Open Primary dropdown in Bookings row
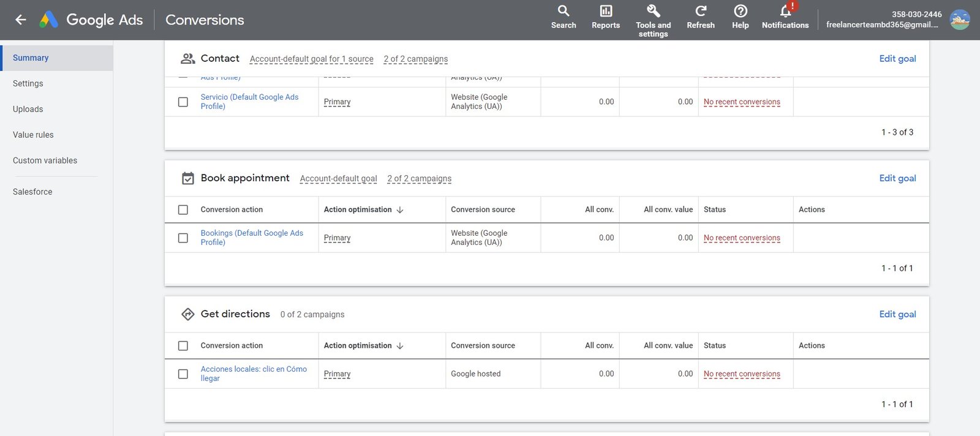This screenshot has width=980, height=436. pyautogui.click(x=337, y=238)
